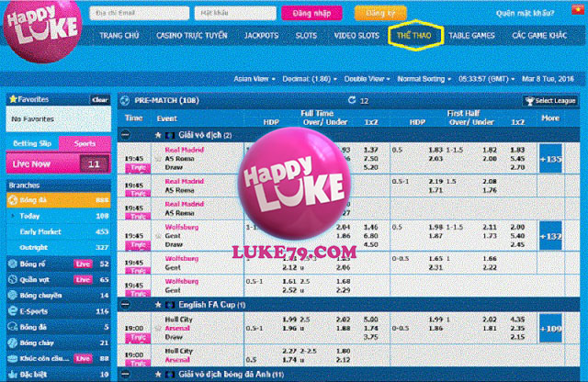
Task: Click the Trực badge under Hull City first row
Action: point(138,338)
